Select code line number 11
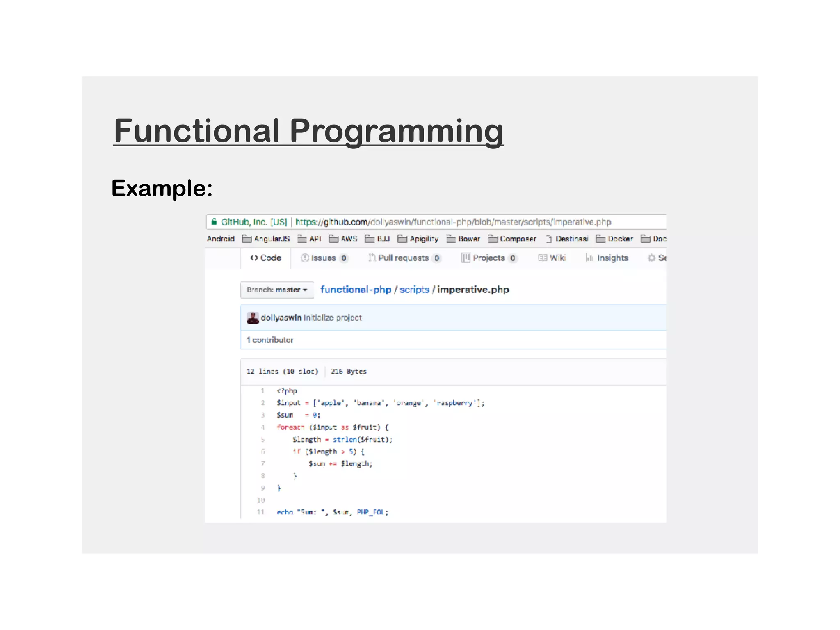 [x=261, y=512]
